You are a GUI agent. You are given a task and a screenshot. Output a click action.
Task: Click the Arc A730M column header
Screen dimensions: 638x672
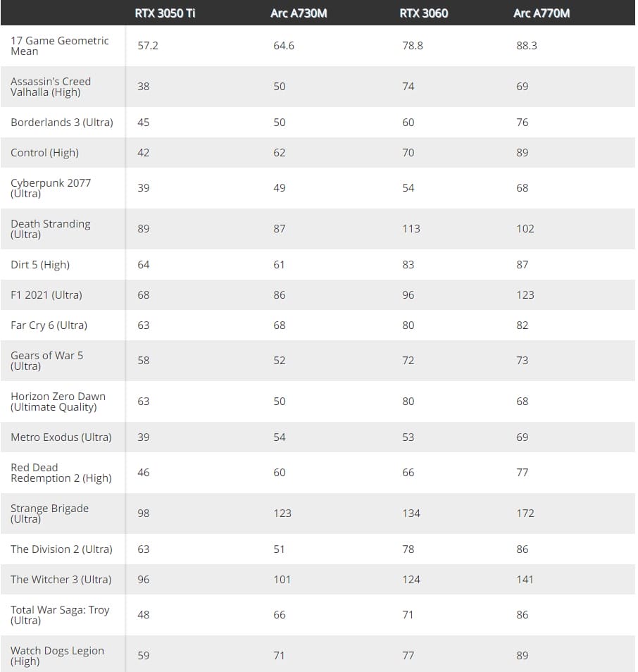[299, 13]
